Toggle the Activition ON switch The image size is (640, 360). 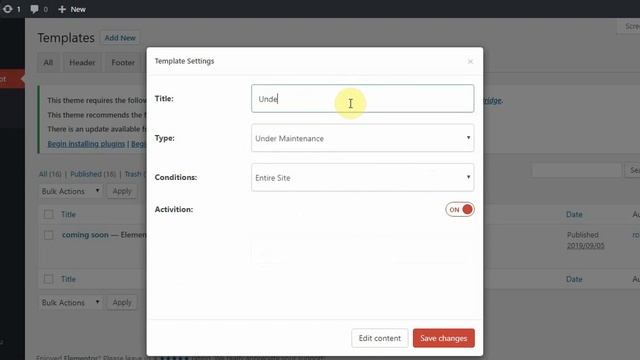tap(460, 209)
